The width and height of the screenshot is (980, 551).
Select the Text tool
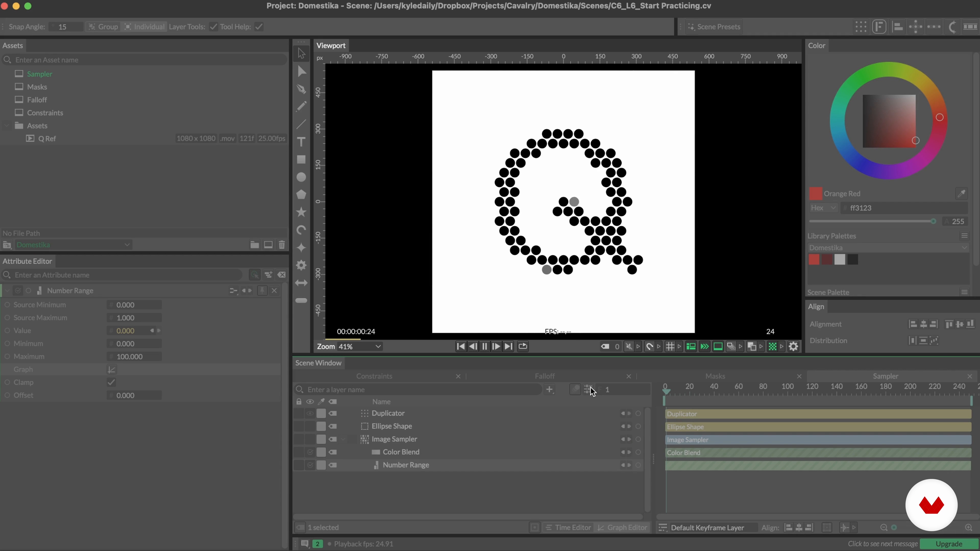pyautogui.click(x=301, y=142)
